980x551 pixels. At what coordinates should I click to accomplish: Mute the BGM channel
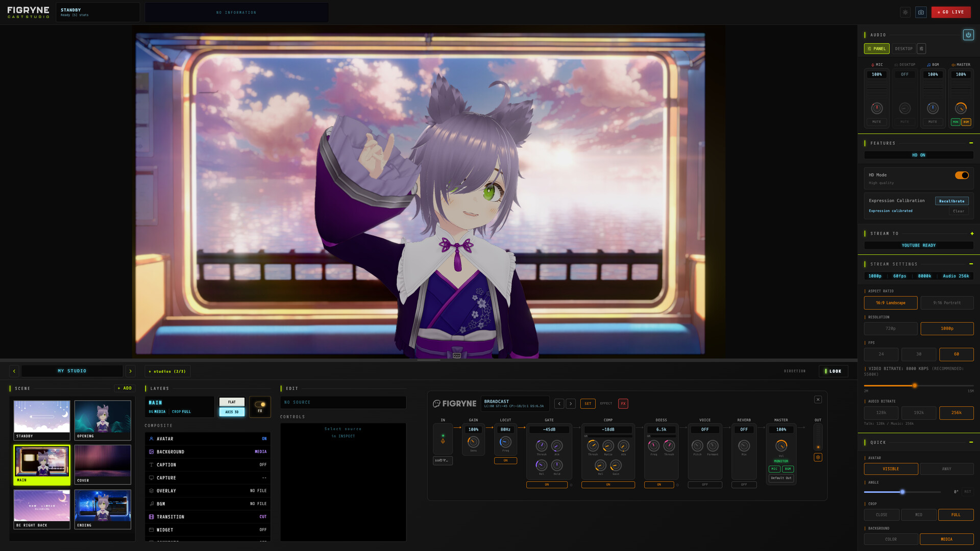pos(933,122)
